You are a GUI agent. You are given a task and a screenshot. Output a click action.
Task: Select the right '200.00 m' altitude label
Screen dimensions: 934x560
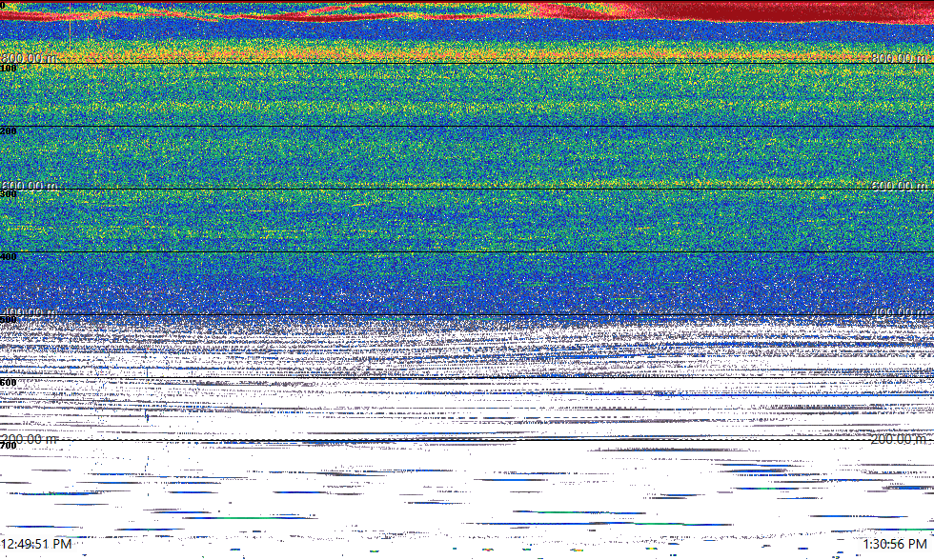click(x=900, y=439)
